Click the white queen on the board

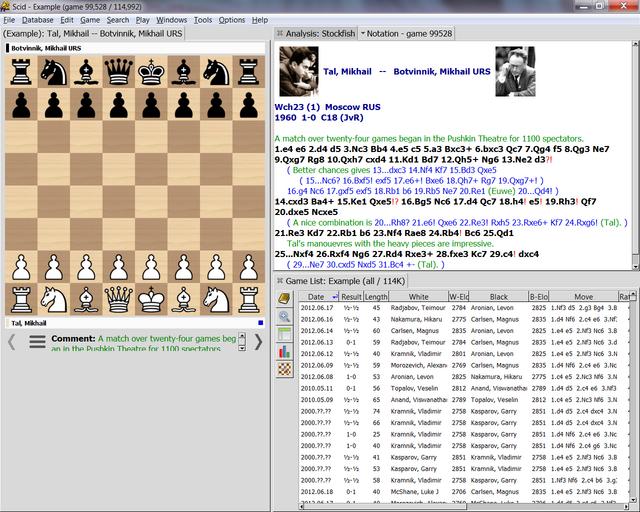(118, 298)
